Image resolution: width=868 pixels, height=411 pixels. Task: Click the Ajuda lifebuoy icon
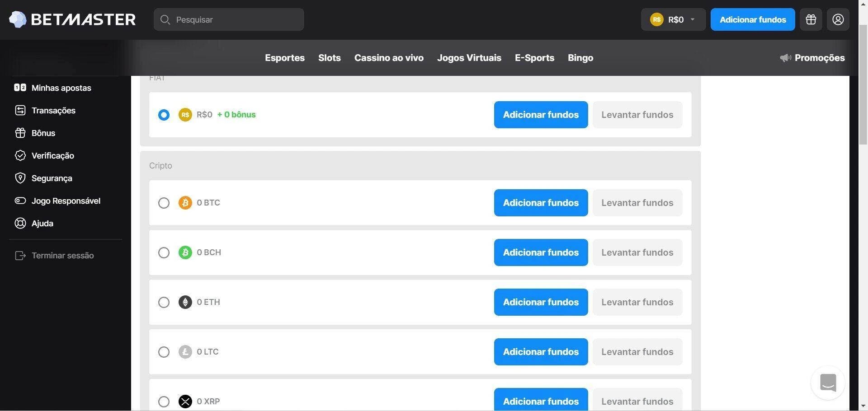pos(20,223)
